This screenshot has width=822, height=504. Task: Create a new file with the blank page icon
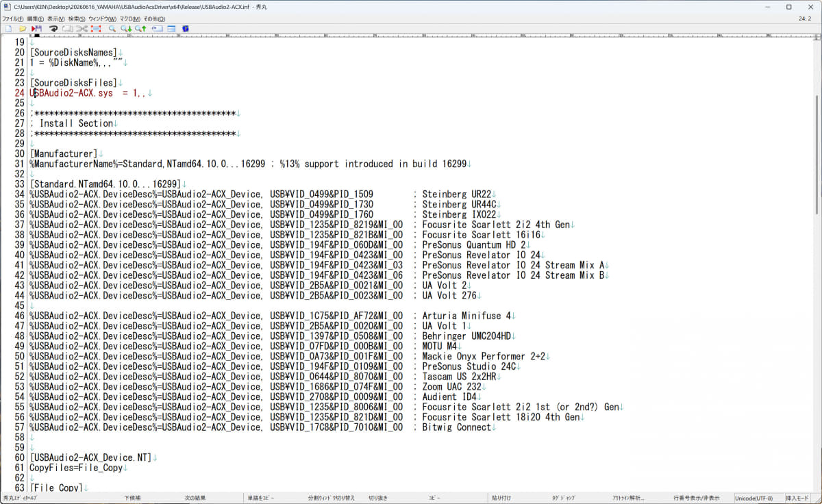click(8, 29)
